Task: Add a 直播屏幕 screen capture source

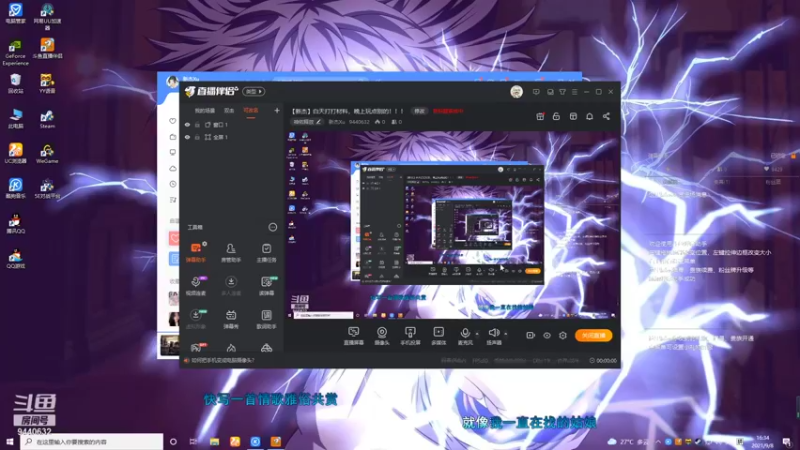Action: (x=354, y=336)
